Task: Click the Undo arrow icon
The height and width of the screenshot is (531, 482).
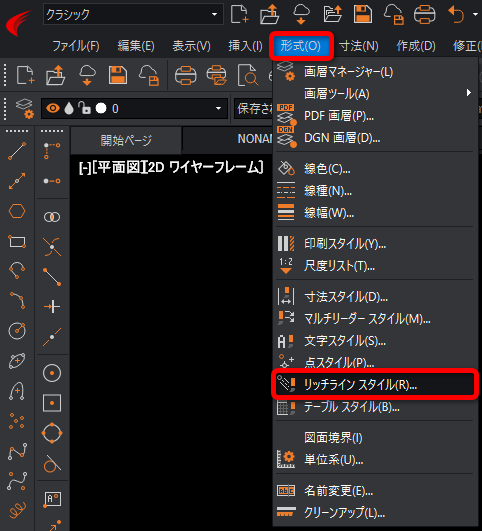Action: 456,15
